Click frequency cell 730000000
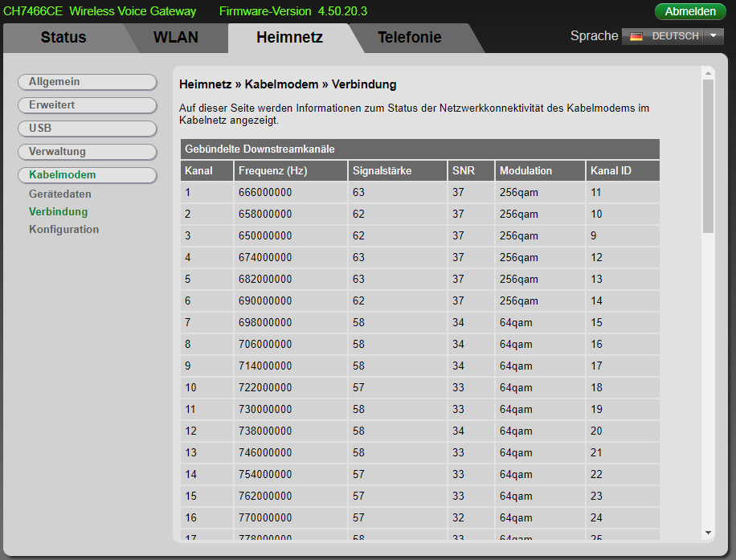This screenshot has width=736, height=560. click(291, 409)
